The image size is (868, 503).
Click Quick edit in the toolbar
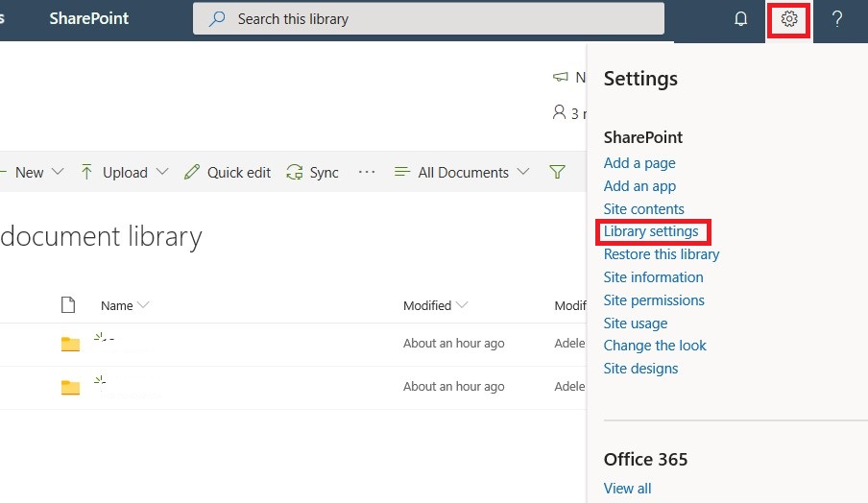coord(239,173)
